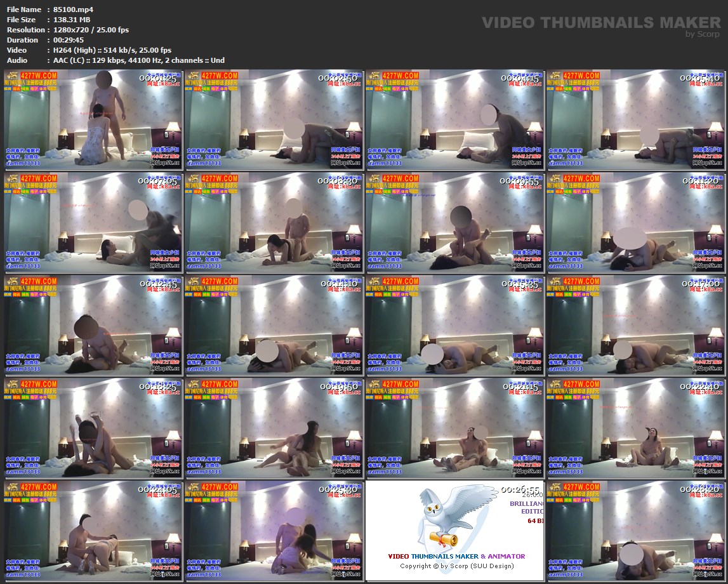Select the thumbnail stamped 00:01:25
This screenshot has height=584, width=728.
point(93,119)
